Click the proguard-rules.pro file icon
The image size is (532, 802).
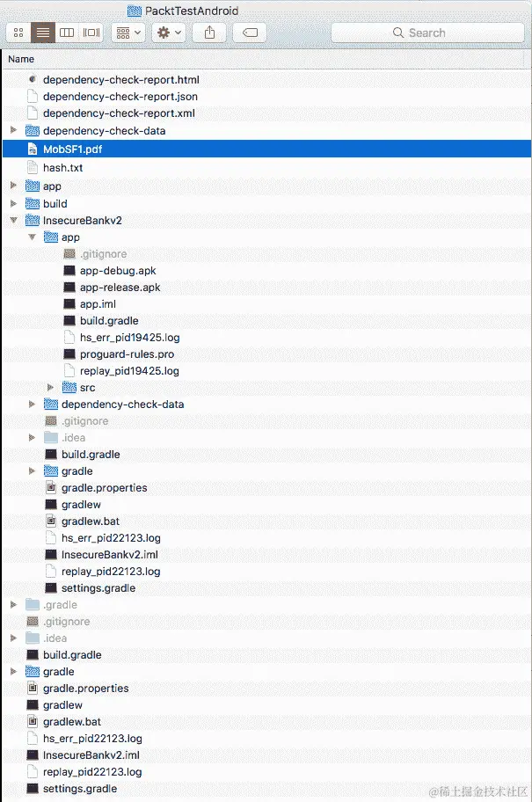click(x=69, y=354)
